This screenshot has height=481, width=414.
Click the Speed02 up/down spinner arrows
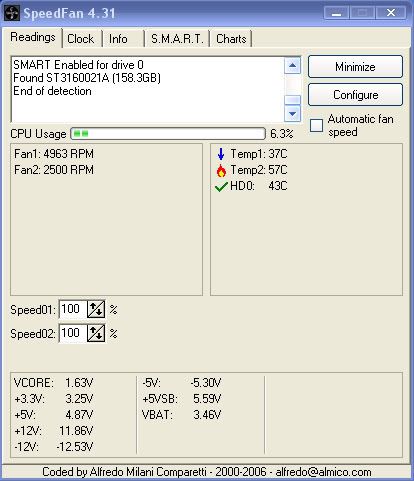(96, 333)
